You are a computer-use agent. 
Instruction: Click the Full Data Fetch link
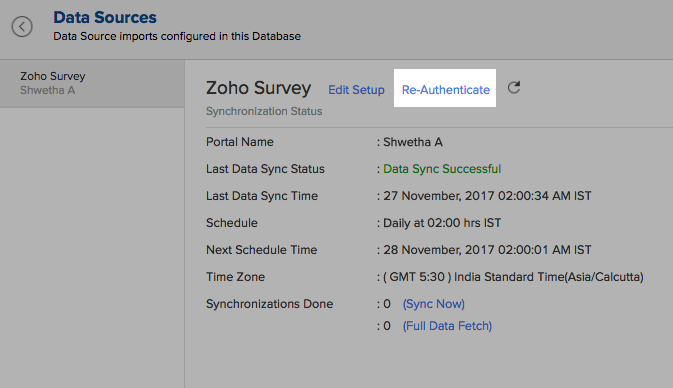tap(447, 326)
